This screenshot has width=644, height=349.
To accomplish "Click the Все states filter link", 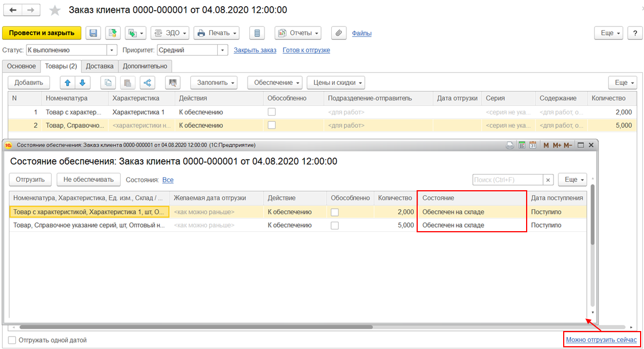I will 168,180.
